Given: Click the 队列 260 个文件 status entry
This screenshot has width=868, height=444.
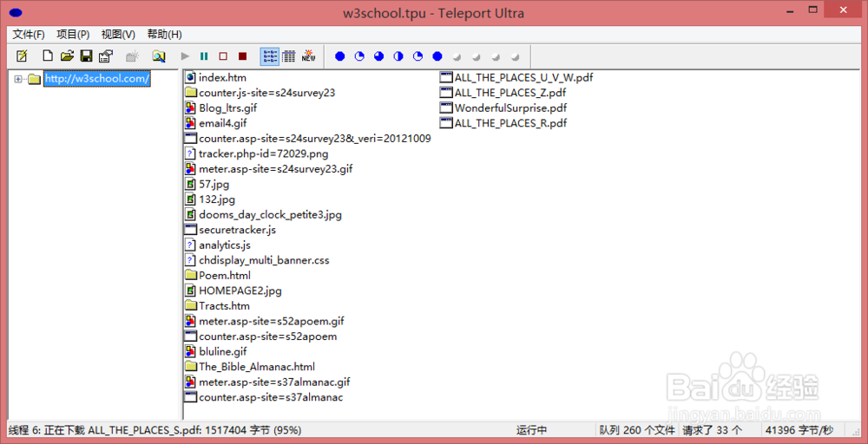Looking at the screenshot, I should click(x=637, y=429).
